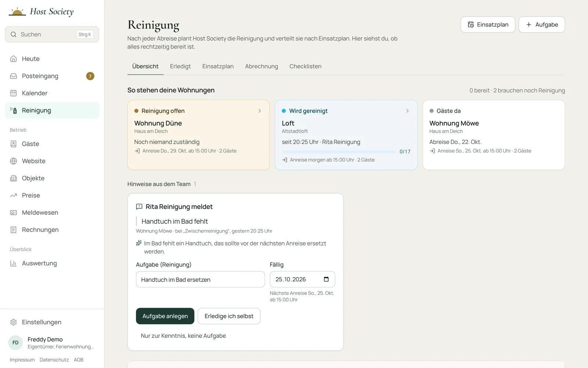This screenshot has width=588, height=368.
Task: Open the date picker calendar icon
Action: pyautogui.click(x=326, y=279)
